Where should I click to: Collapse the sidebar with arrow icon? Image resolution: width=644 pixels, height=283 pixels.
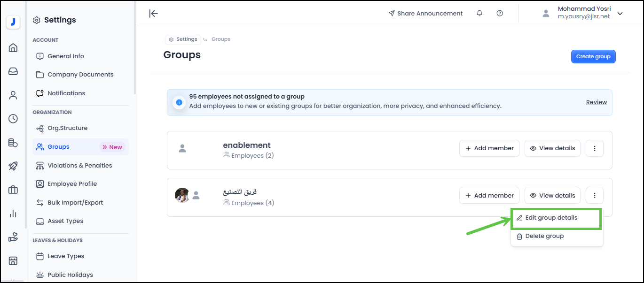pos(153,14)
